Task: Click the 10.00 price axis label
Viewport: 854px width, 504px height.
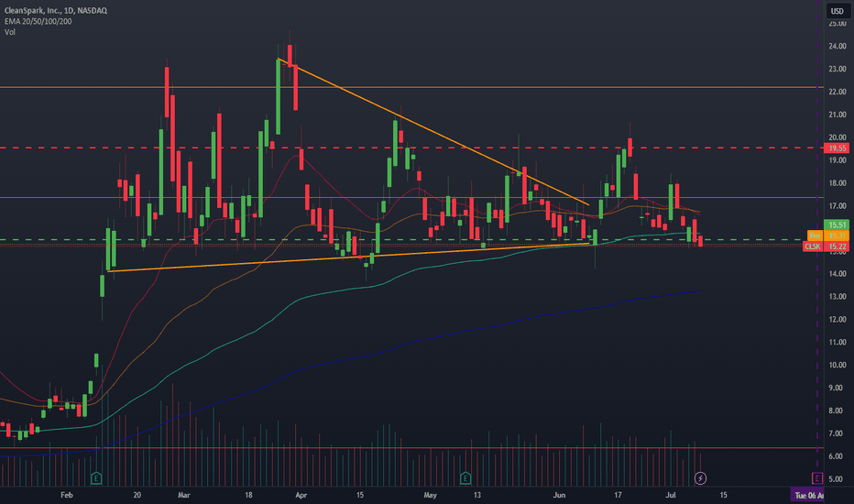Action: point(838,365)
